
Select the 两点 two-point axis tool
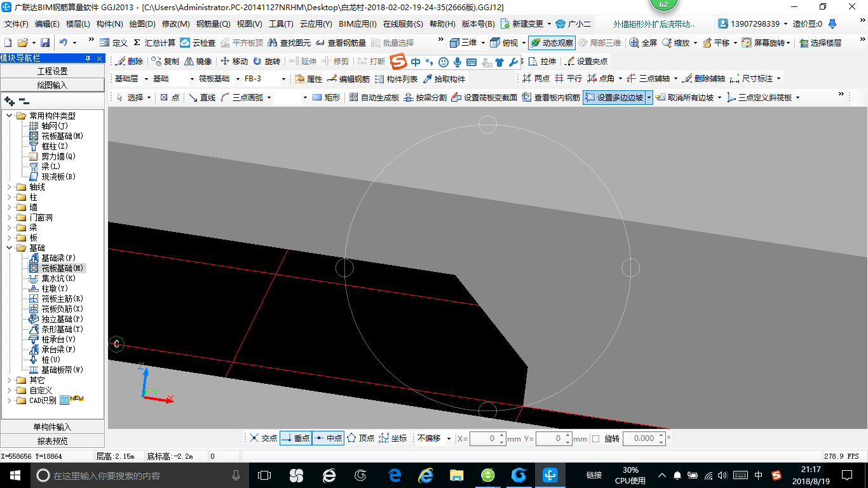[536, 79]
